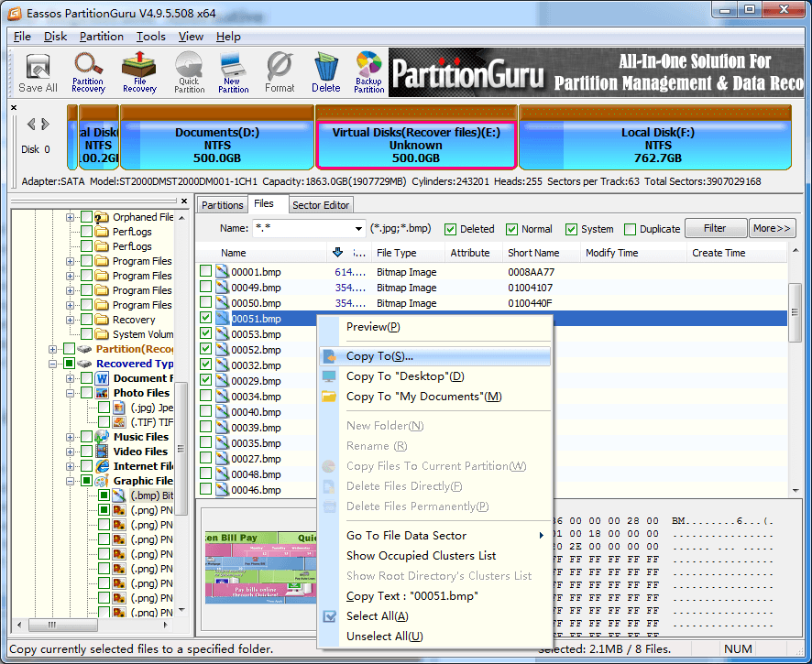Expand the Recovery folder node
This screenshot has width=812, height=664.
click(70, 320)
